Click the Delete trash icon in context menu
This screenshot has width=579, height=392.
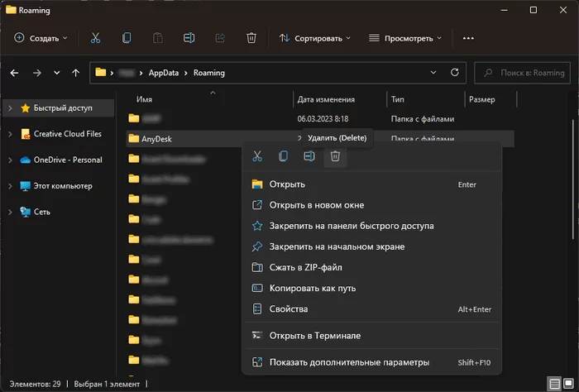point(335,156)
